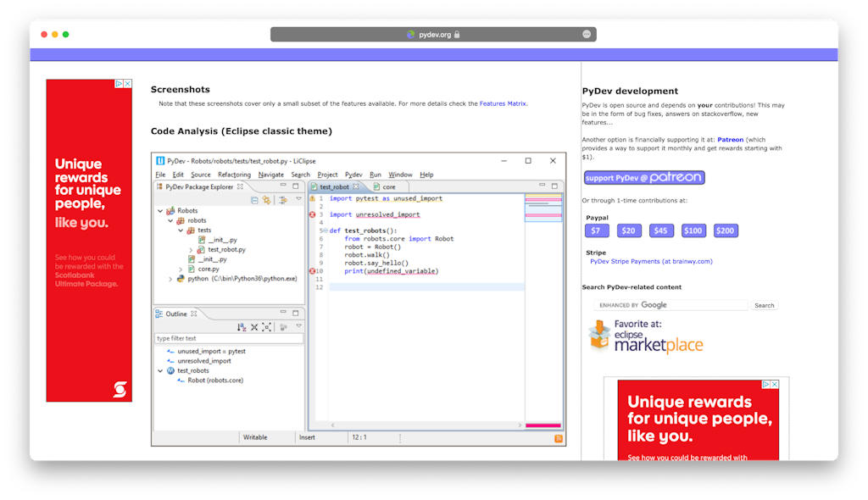
Task: Toggle hide static members in Outline toolbar
Action: coord(283,327)
